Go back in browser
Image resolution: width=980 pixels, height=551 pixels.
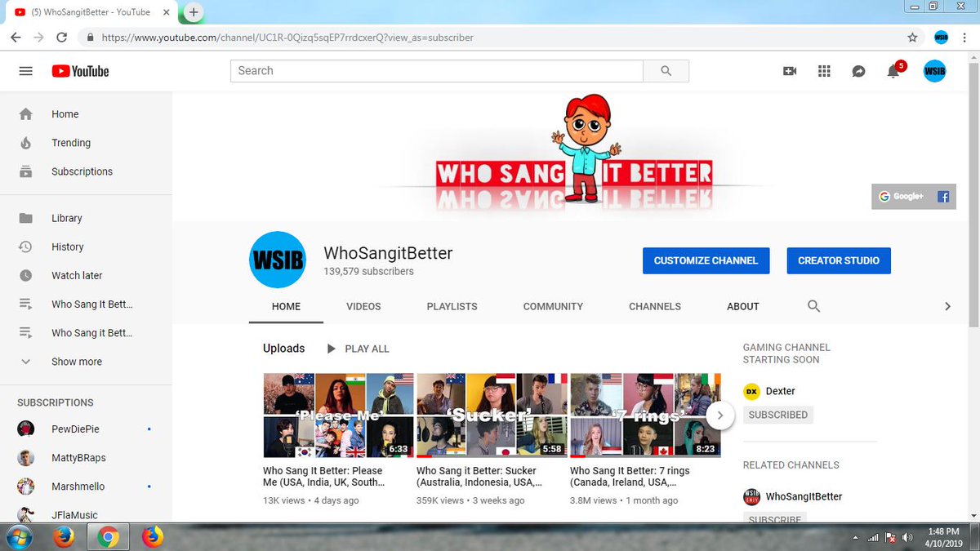click(16, 38)
